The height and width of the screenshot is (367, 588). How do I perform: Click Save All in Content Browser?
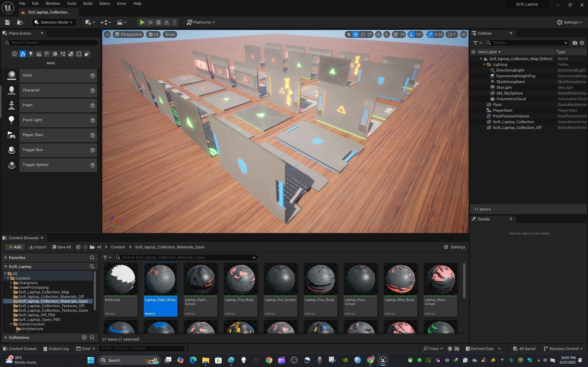[62, 247]
